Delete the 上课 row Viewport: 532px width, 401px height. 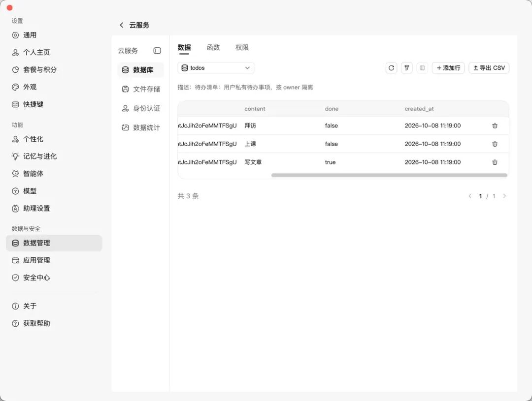click(x=495, y=144)
